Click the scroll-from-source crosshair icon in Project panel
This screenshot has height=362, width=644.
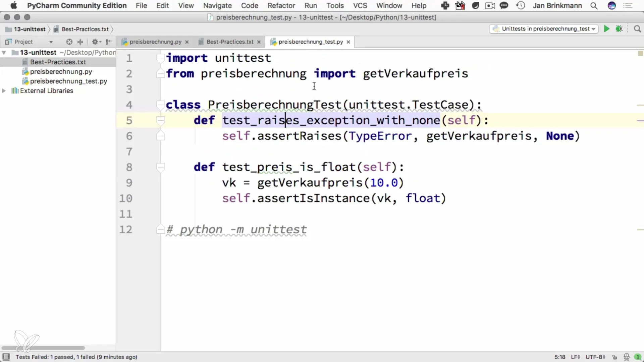(69, 42)
